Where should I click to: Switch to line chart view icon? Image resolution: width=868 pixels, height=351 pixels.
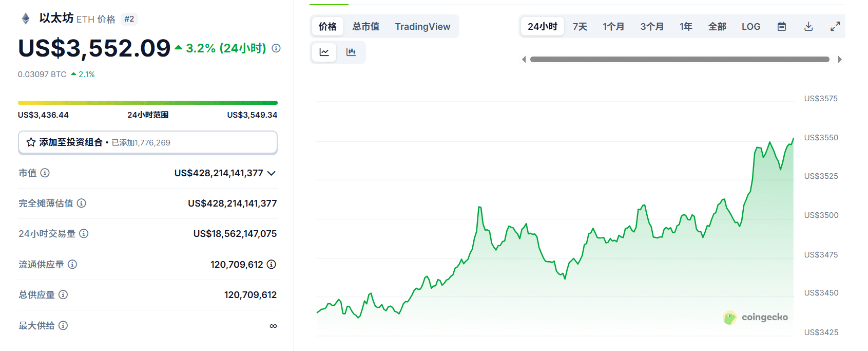click(324, 52)
